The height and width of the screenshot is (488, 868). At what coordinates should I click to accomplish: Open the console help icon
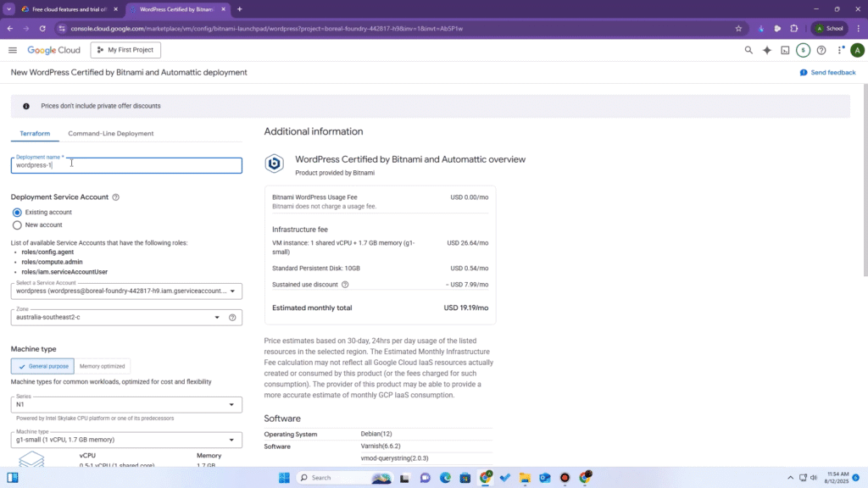(x=821, y=50)
